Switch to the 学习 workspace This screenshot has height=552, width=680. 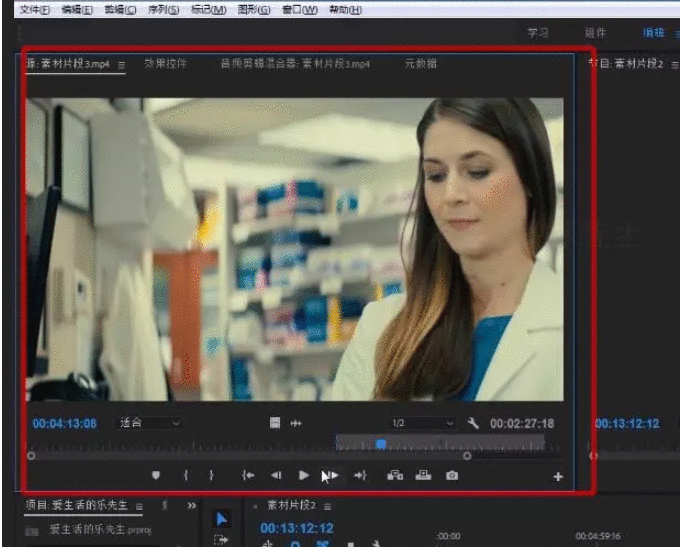pyautogui.click(x=538, y=33)
